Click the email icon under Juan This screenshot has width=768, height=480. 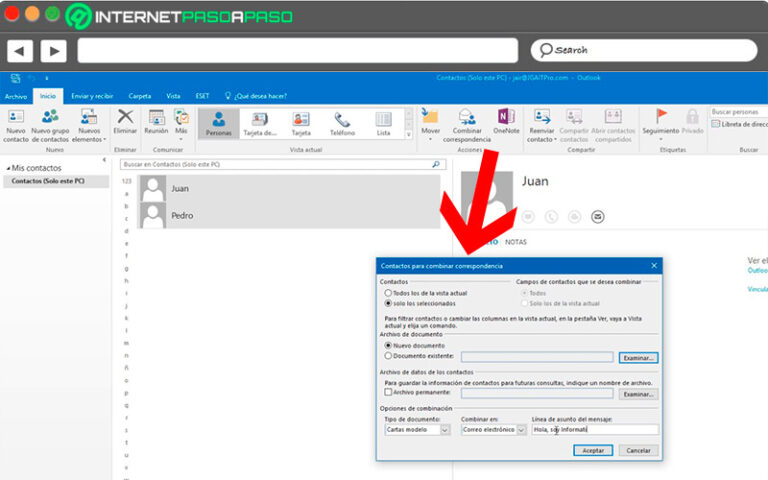[598, 216]
